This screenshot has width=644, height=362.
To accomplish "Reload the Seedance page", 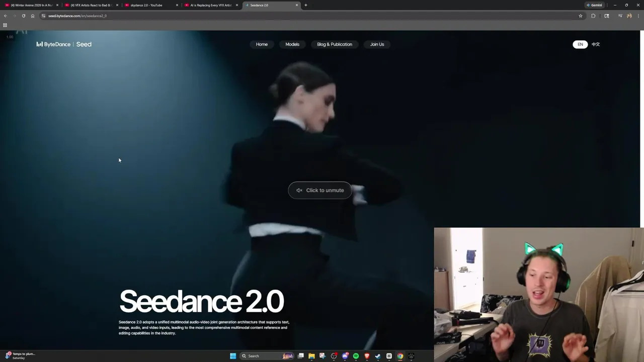I will [23, 16].
